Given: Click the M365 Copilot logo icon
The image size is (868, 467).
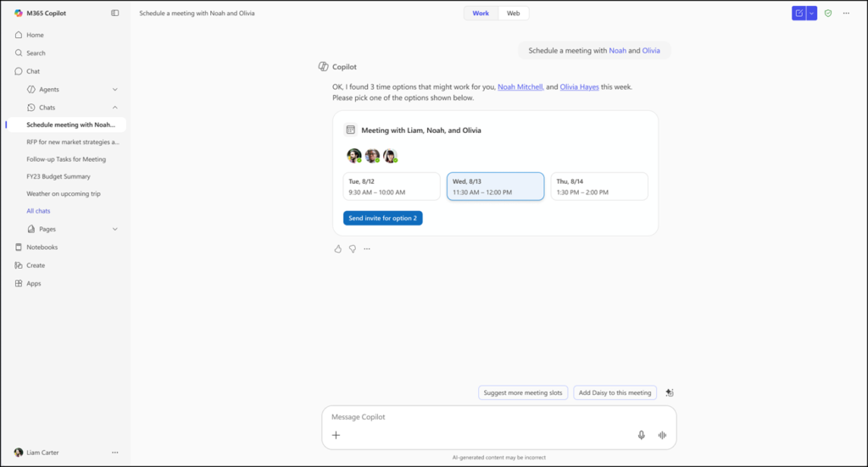Looking at the screenshot, I should 19,13.
